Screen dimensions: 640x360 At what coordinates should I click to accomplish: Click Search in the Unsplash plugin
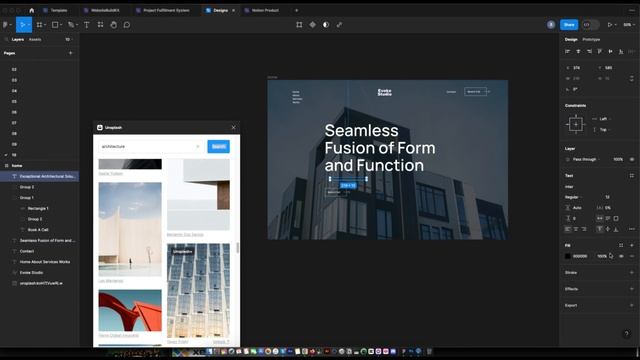click(x=218, y=147)
